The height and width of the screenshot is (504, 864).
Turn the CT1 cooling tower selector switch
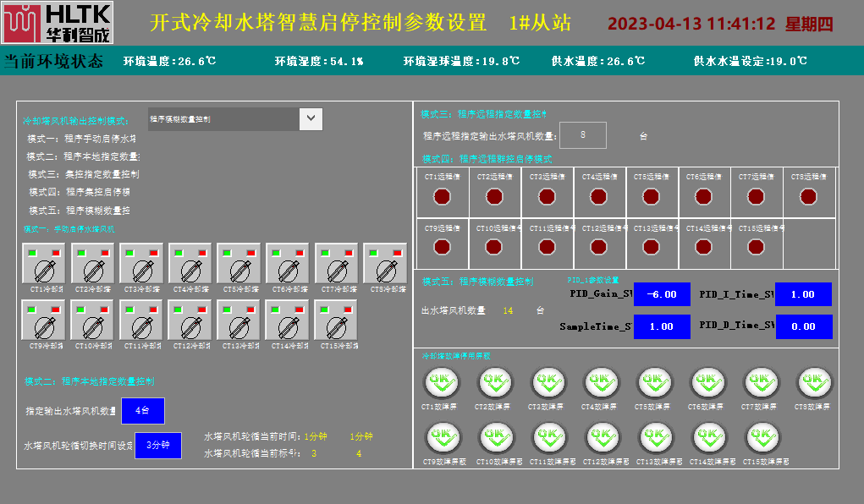pos(44,269)
